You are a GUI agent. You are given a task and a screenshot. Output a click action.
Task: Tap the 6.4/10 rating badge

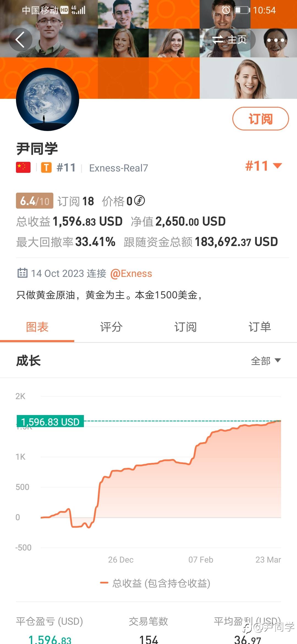pyautogui.click(x=35, y=201)
